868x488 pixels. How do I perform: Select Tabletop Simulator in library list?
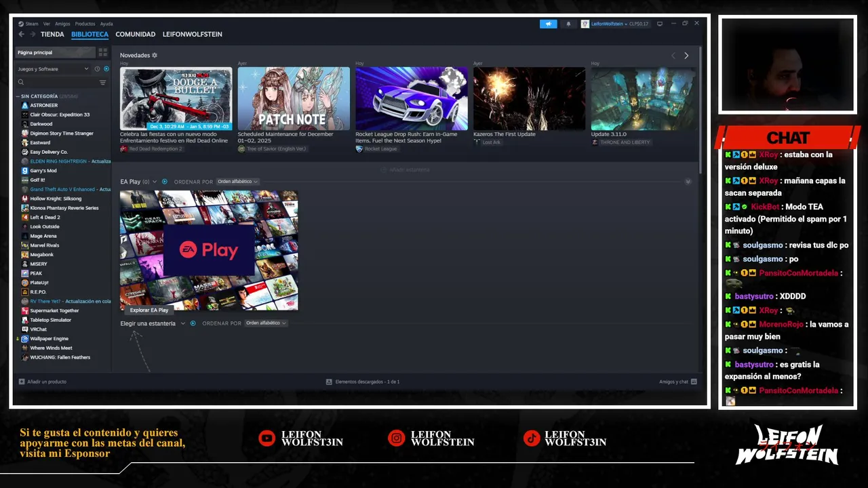tap(50, 320)
